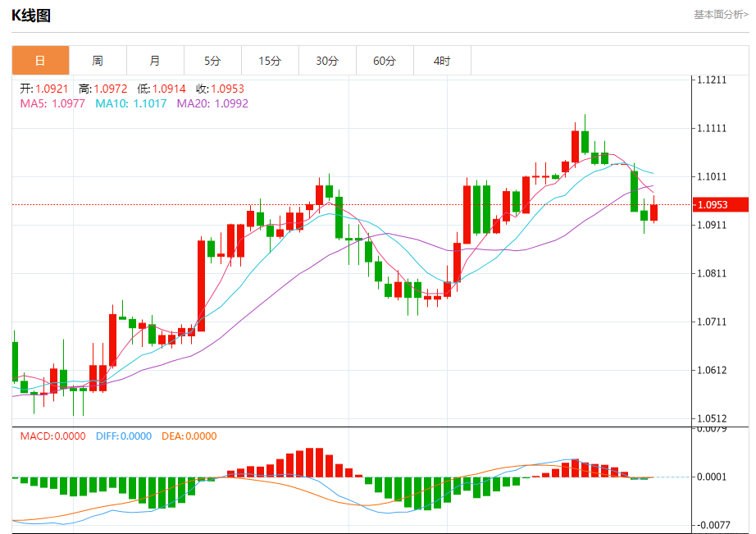Switch to the 月 monthly tab
The image size is (756, 534).
(155, 61)
